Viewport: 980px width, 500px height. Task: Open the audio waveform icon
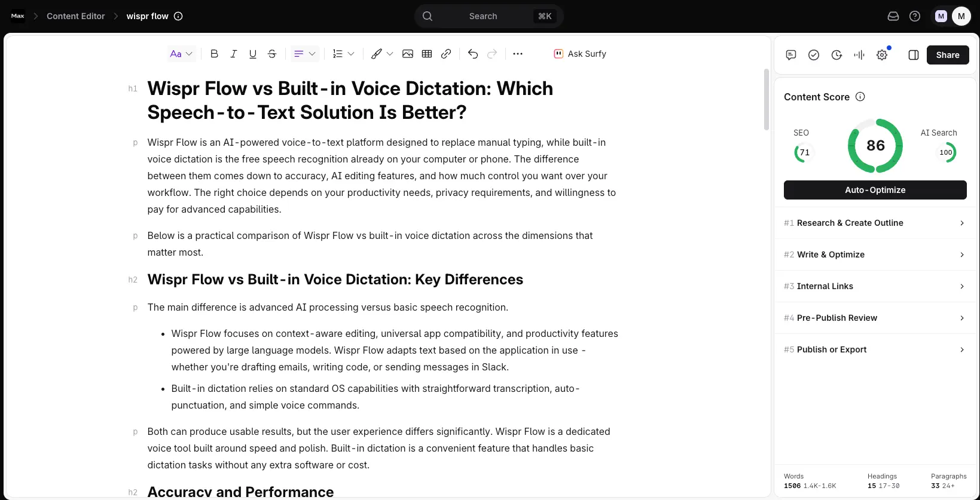pyautogui.click(x=859, y=55)
